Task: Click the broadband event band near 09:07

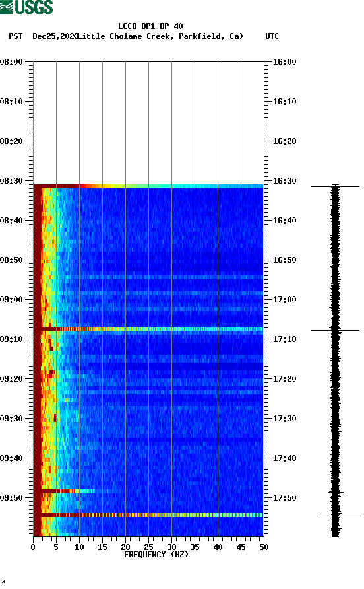Action: click(x=148, y=329)
